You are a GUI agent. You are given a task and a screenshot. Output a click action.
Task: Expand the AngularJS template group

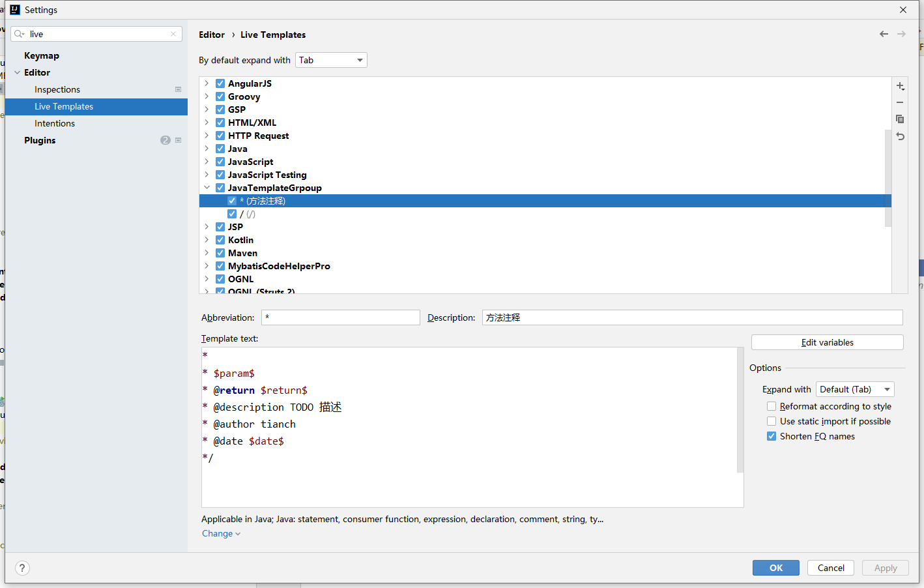(207, 83)
